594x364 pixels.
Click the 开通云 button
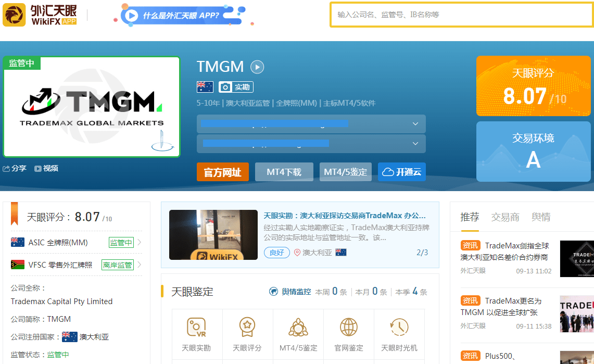(402, 172)
